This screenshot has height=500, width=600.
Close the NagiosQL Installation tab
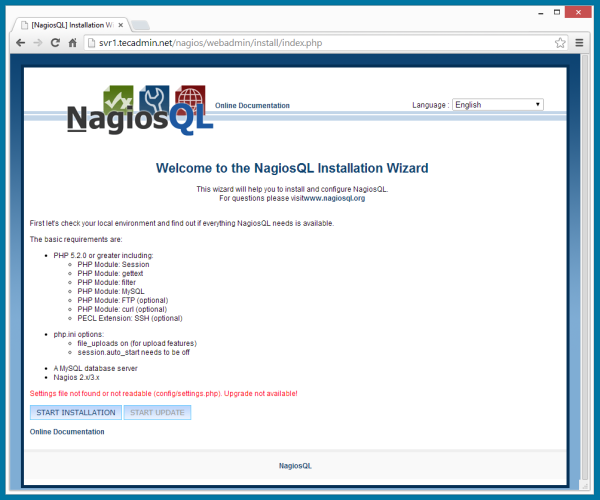tap(120, 23)
